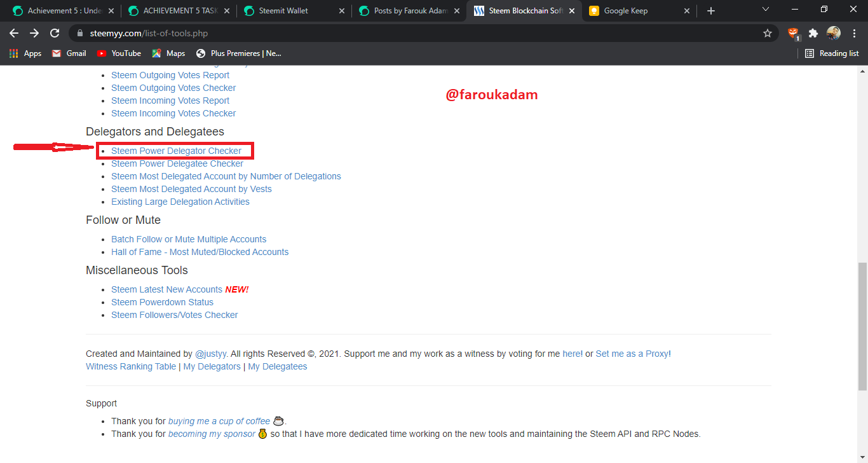868x463 pixels.
Task: Open Steem Incoming Votes Checker
Action: point(173,113)
